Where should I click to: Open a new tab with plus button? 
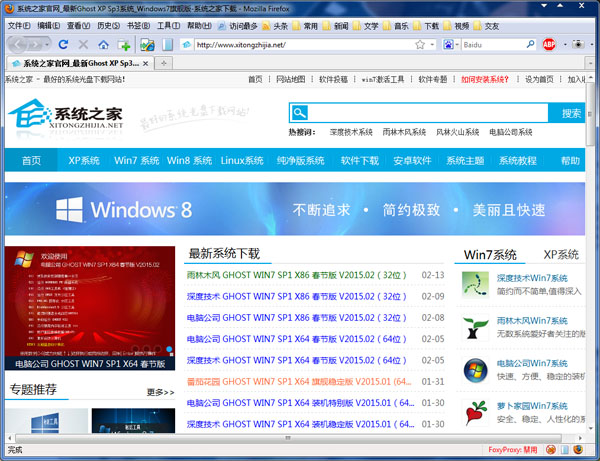coord(164,63)
